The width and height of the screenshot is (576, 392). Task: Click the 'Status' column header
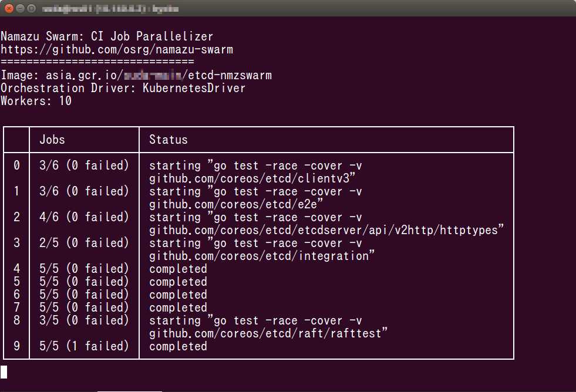169,140
